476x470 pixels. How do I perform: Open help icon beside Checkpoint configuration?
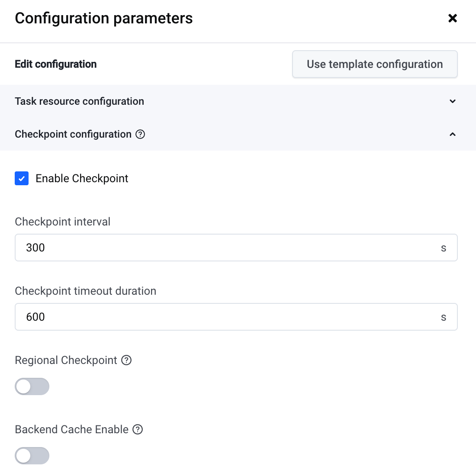click(x=140, y=134)
